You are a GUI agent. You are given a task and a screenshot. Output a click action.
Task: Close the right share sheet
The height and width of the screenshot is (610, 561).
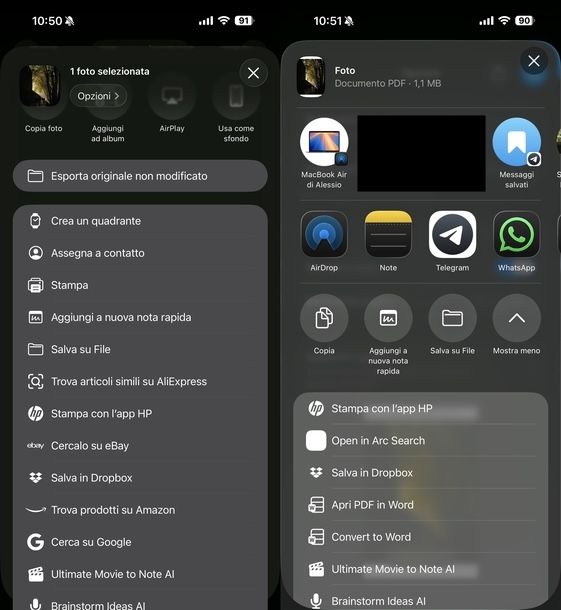pos(534,61)
